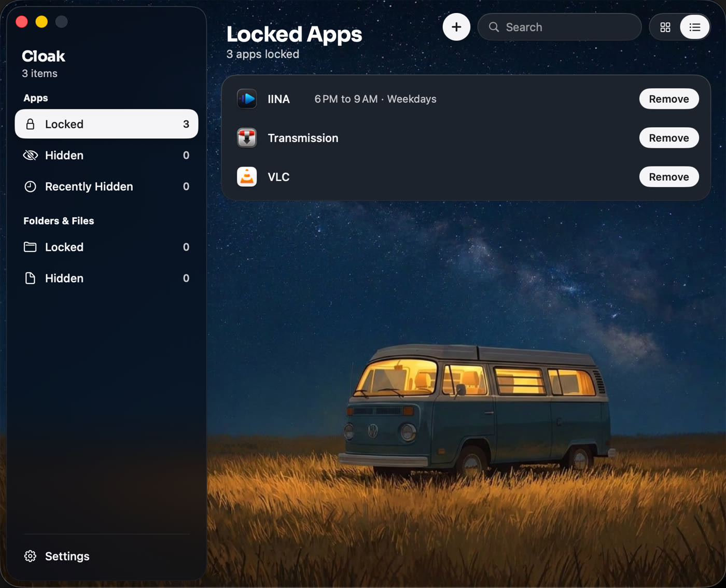The width and height of the screenshot is (726, 588).
Task: Select the Transmission row name
Action: tap(303, 138)
